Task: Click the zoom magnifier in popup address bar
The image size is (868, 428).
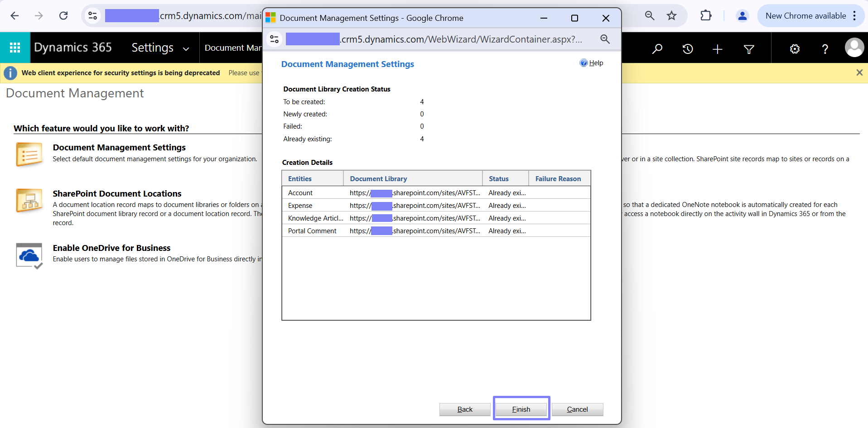Action: pyautogui.click(x=605, y=39)
